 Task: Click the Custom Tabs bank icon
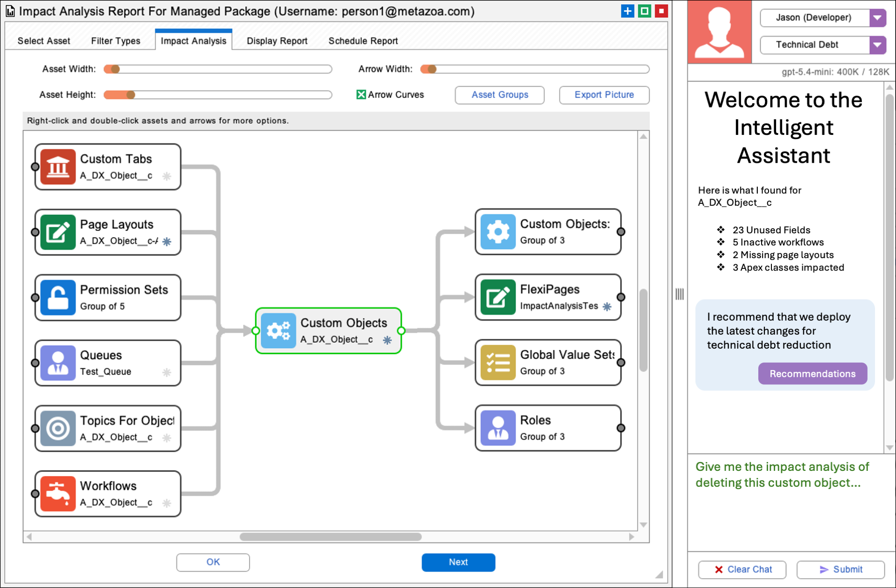click(x=58, y=167)
